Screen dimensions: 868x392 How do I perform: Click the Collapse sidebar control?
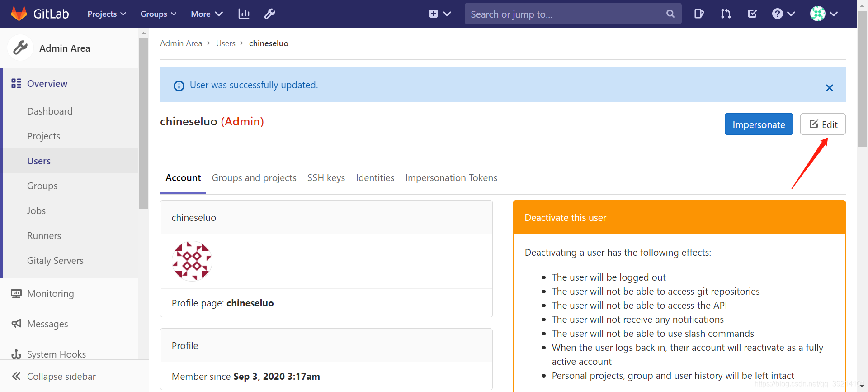(x=54, y=377)
